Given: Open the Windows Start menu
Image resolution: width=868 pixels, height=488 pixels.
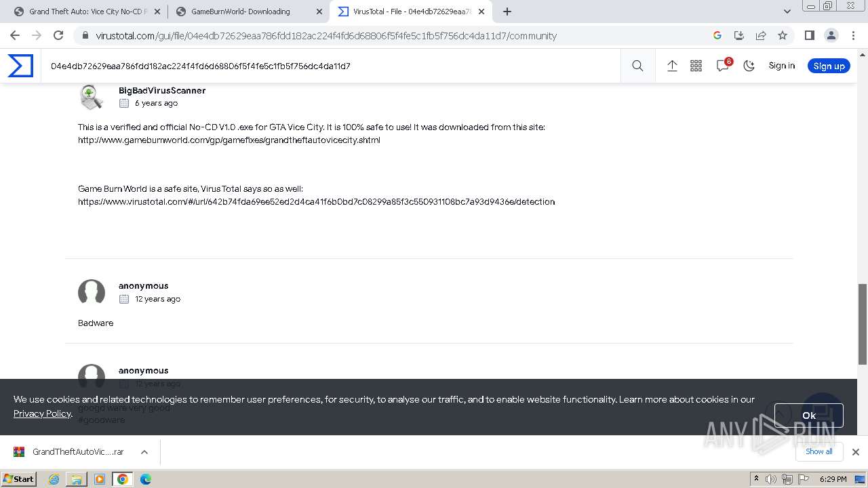Looking at the screenshot, I should pos(19,479).
